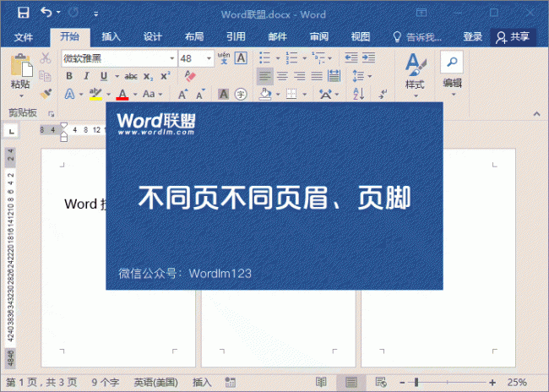Click the zoom in plus button
The image size is (549, 392).
pos(492,383)
